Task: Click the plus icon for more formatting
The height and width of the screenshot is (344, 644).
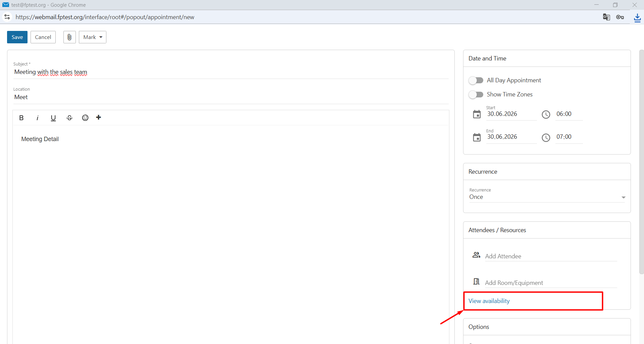Action: click(x=98, y=117)
